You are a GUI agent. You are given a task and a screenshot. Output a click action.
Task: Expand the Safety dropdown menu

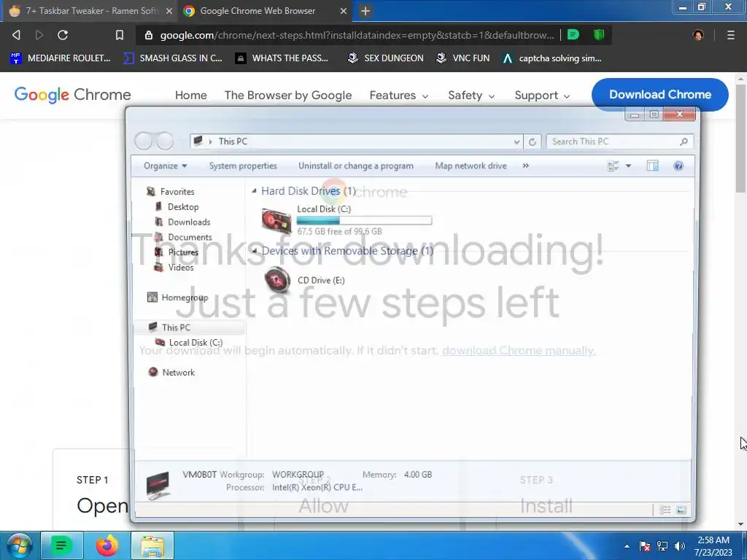coord(471,96)
